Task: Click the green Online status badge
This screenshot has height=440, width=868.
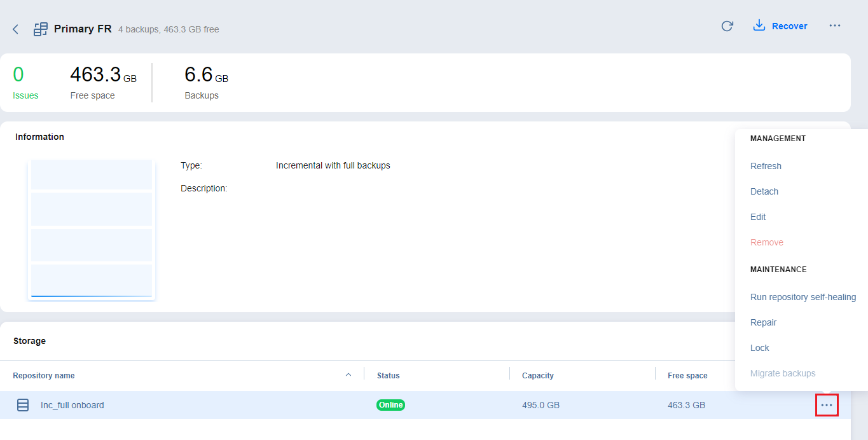Action: (390, 405)
